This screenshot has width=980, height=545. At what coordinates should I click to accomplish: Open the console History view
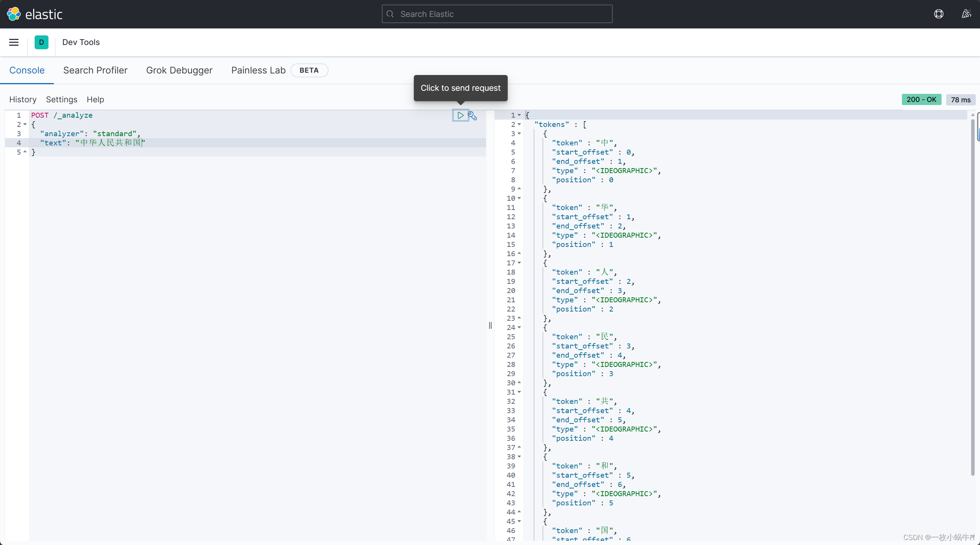point(22,99)
